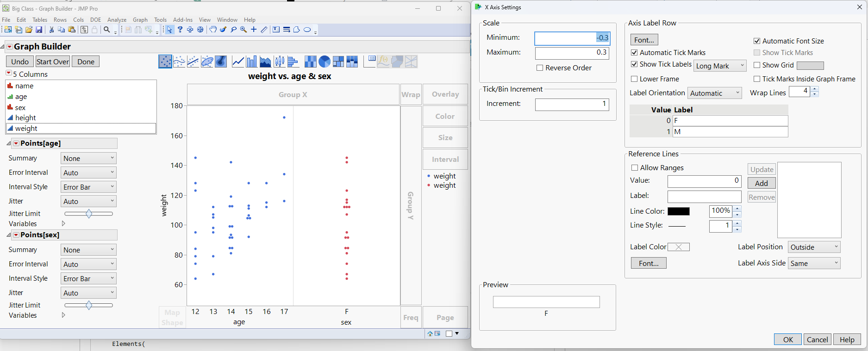The image size is (868, 351).
Task: Select the Pie chart element icon
Action: pyautogui.click(x=325, y=62)
